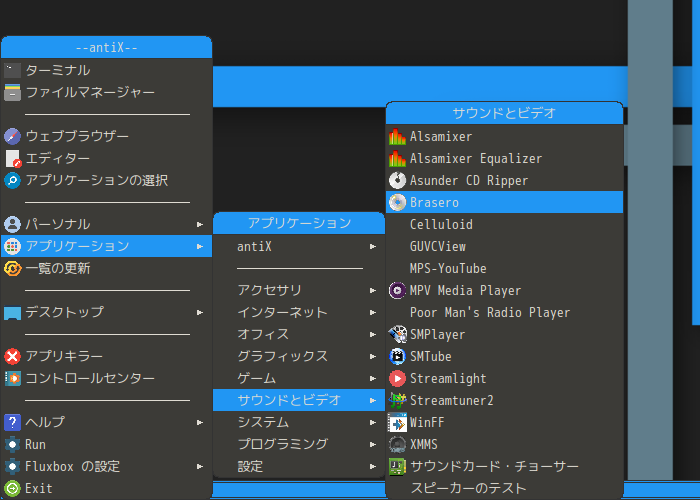Click the gear icon next to Run
The width and height of the screenshot is (700, 500).
(x=12, y=444)
